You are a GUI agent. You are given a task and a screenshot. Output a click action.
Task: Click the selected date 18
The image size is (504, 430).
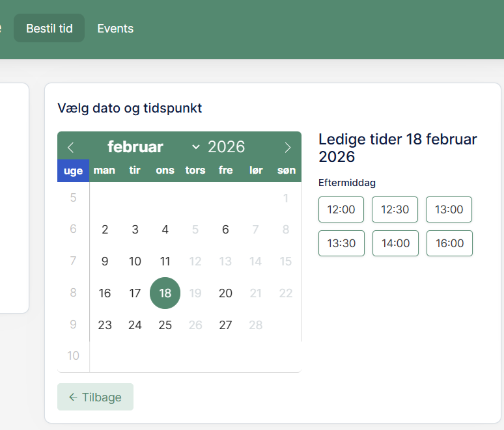click(x=165, y=293)
